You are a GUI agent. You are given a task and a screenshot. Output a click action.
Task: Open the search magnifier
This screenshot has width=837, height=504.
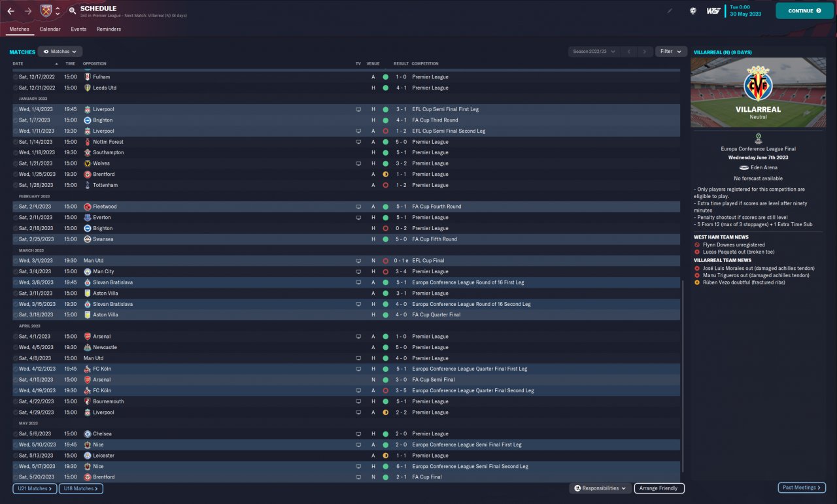(72, 11)
